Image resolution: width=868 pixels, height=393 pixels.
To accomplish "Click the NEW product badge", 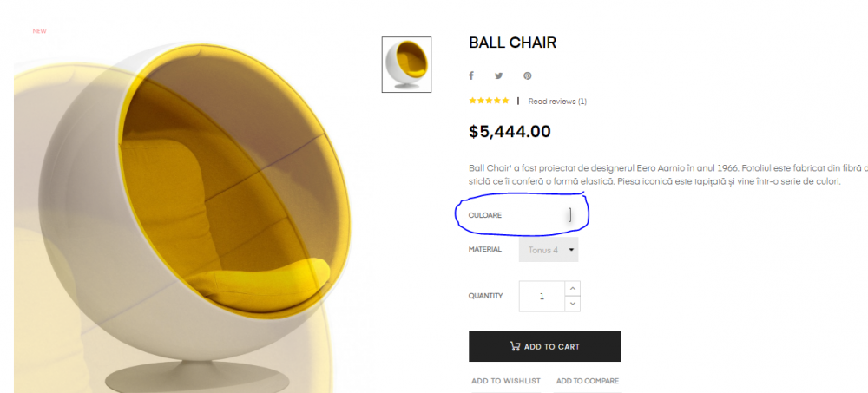I will (39, 31).
